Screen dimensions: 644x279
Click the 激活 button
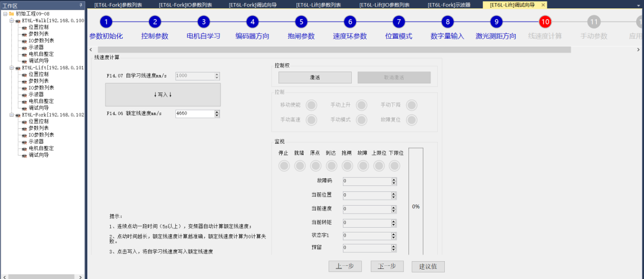point(315,77)
